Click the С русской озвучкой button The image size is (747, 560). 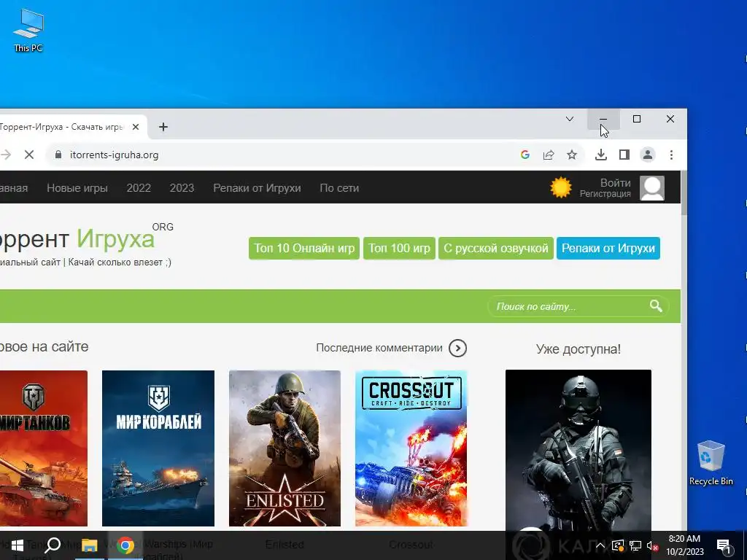pos(496,248)
